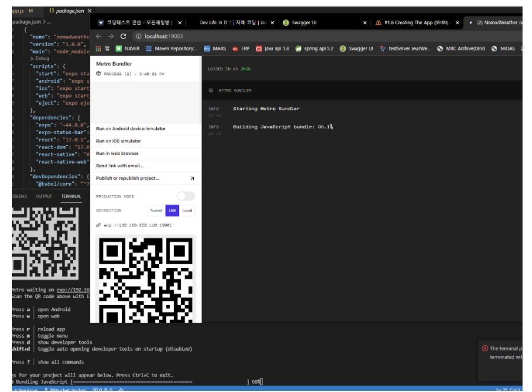
Task: Click the process cube icon under Metro Bundler
Action: coord(98,74)
